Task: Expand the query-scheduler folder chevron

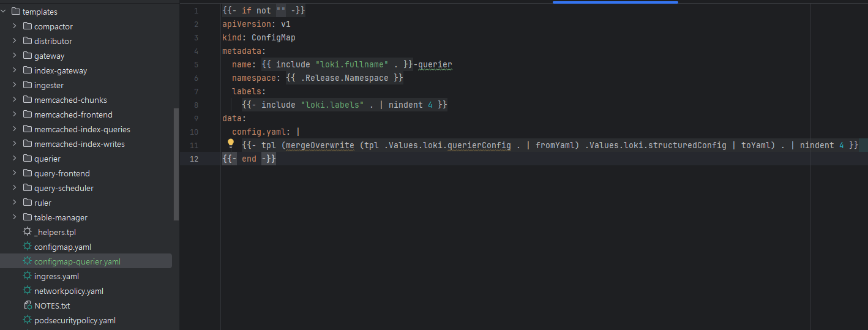Action: pyautogui.click(x=15, y=188)
